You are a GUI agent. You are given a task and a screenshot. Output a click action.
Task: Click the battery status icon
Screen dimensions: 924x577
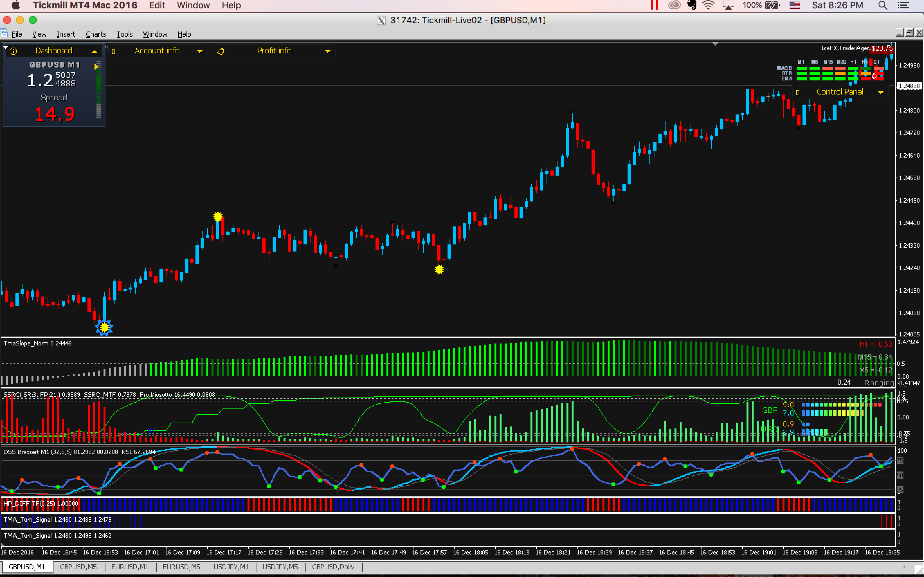click(772, 5)
